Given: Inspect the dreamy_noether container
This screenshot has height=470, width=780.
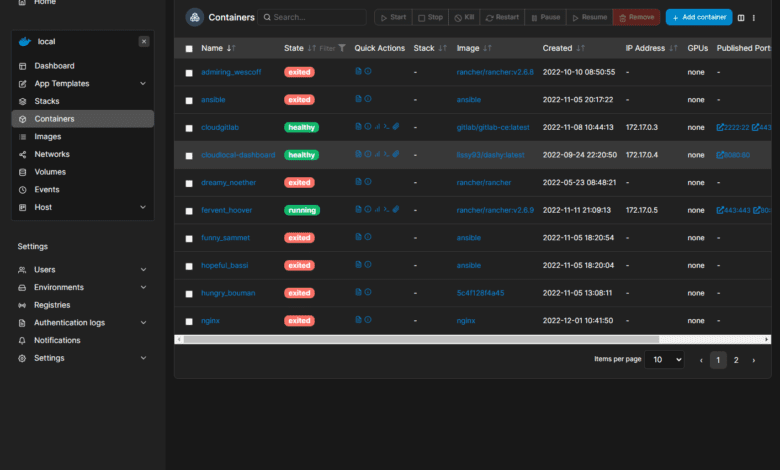Looking at the screenshot, I should [368, 182].
